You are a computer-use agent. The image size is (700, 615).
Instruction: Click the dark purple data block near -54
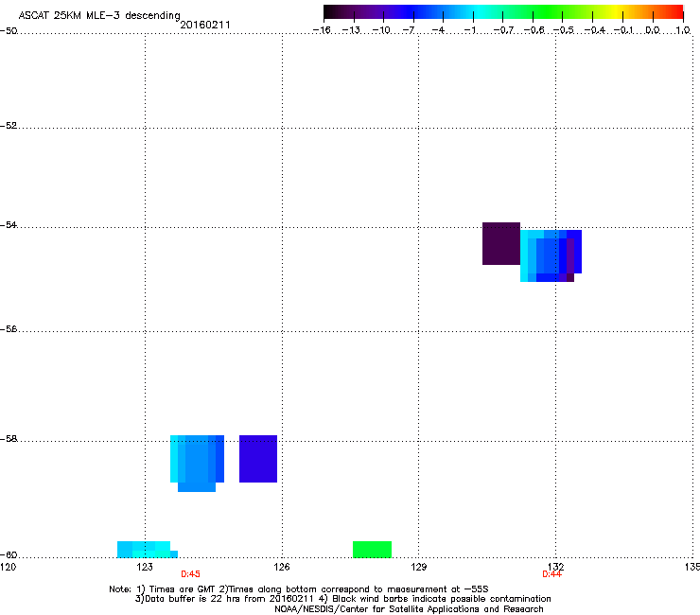501,243
